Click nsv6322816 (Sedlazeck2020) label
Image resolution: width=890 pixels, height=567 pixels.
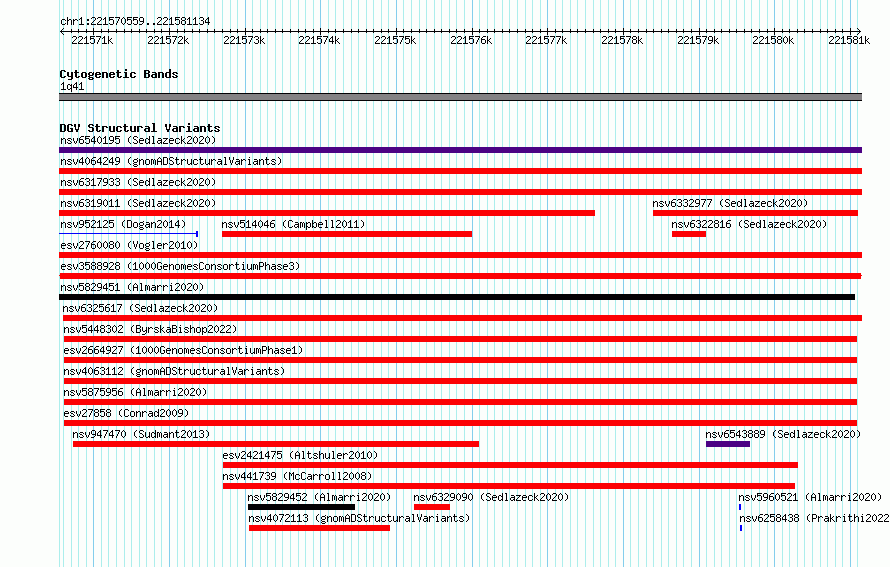(749, 224)
